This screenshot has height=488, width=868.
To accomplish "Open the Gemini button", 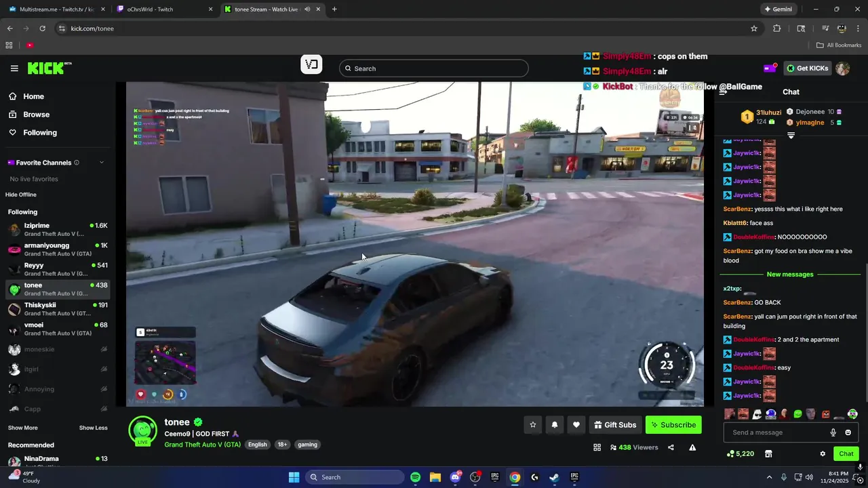I will (778, 9).
